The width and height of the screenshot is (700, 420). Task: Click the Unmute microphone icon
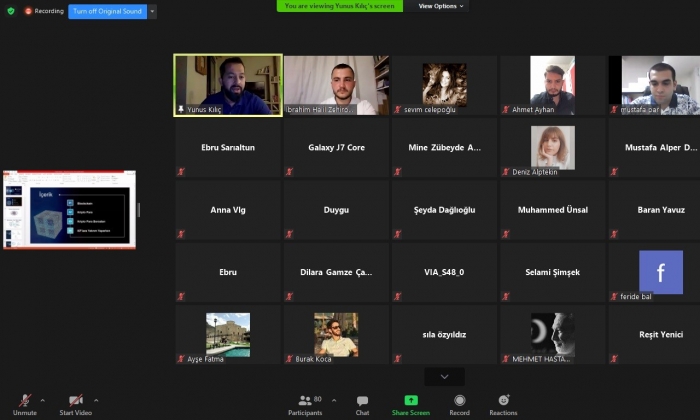tap(24, 400)
